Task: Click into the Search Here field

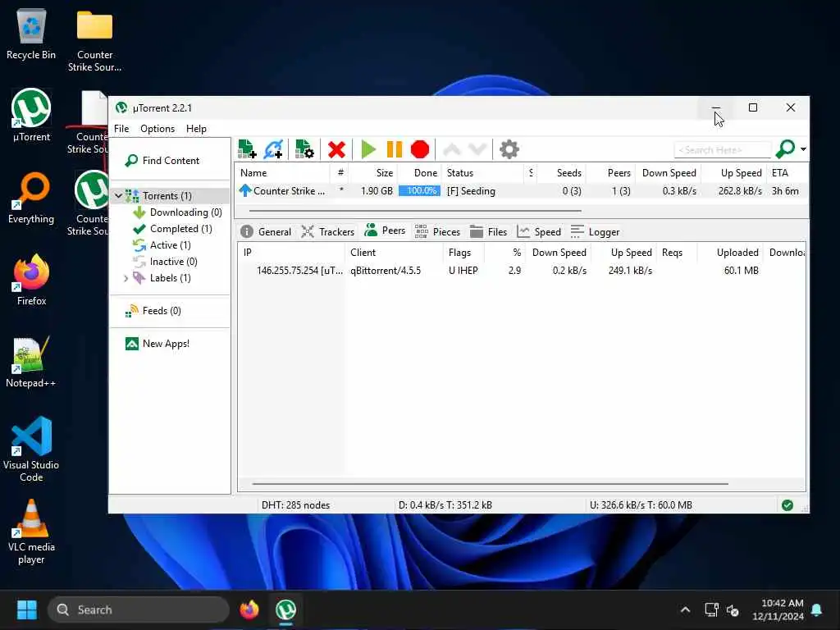Action: click(x=722, y=150)
